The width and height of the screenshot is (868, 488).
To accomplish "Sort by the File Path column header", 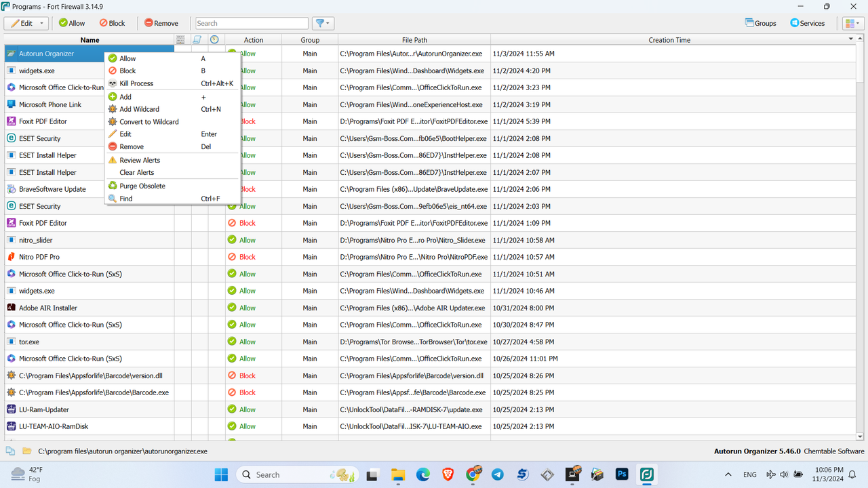I will [x=414, y=40].
